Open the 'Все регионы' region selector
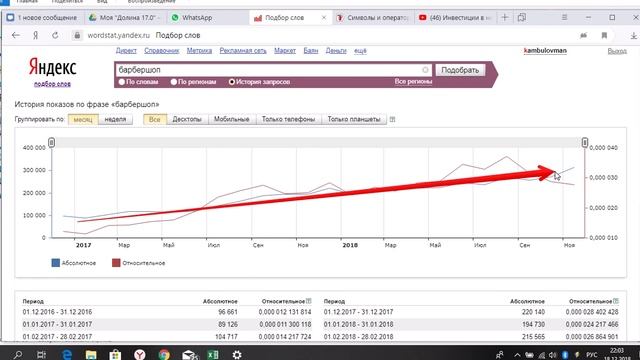The image size is (640, 360). pos(413,82)
